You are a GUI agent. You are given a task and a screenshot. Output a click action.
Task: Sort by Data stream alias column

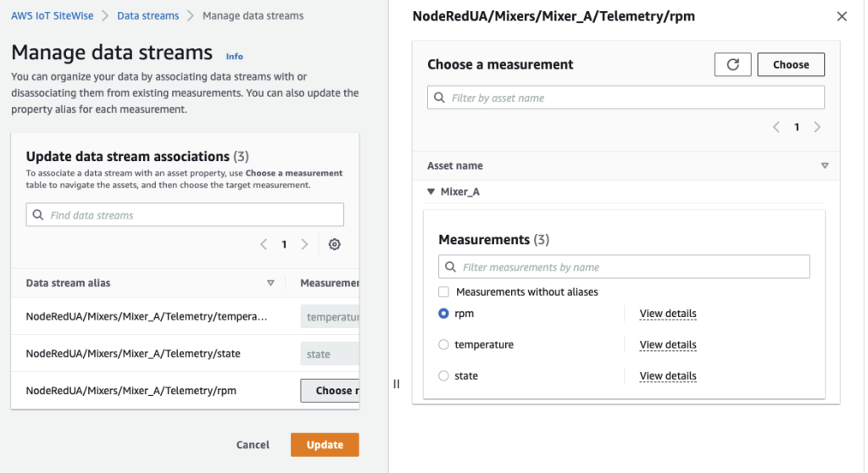(x=270, y=283)
